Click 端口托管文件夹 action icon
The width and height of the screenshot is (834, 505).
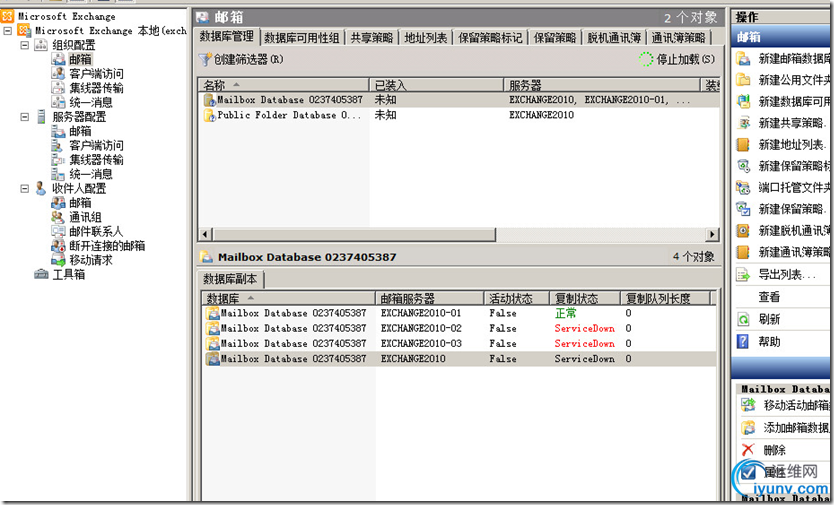coord(743,187)
